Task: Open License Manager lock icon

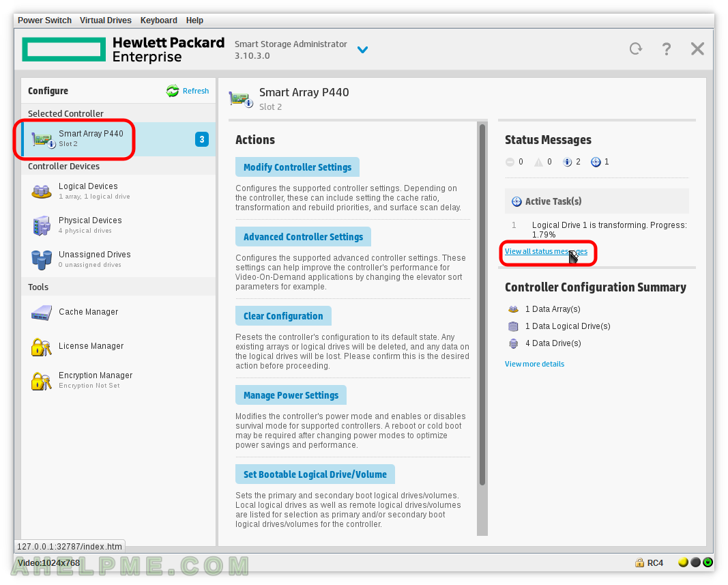Action: click(42, 347)
